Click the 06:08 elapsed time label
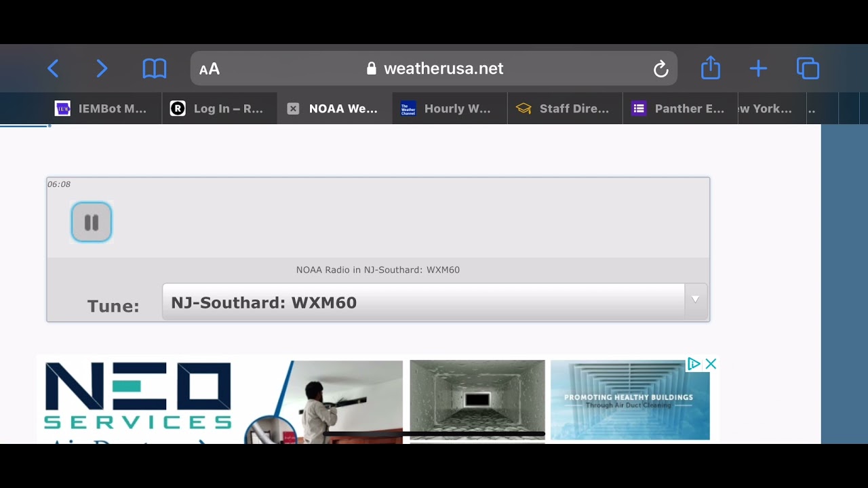 pos(59,184)
